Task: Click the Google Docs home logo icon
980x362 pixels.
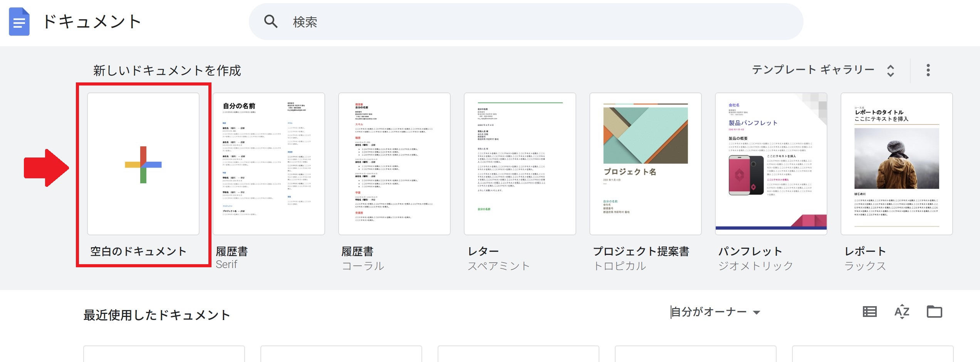Action: coord(19,22)
